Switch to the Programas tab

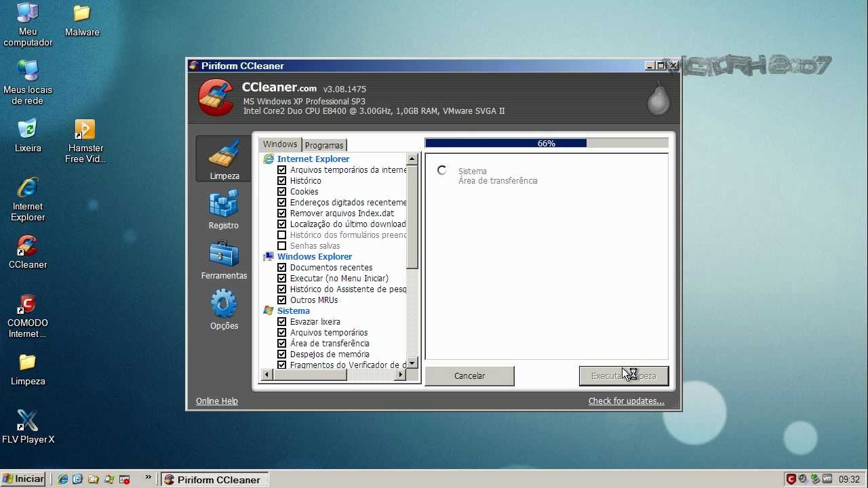tap(324, 145)
